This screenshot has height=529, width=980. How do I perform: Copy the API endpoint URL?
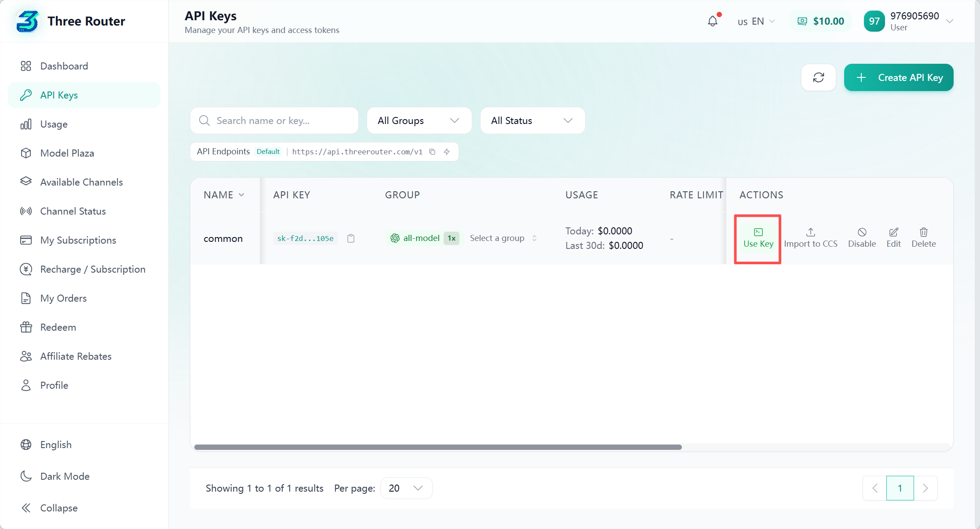[x=432, y=152]
